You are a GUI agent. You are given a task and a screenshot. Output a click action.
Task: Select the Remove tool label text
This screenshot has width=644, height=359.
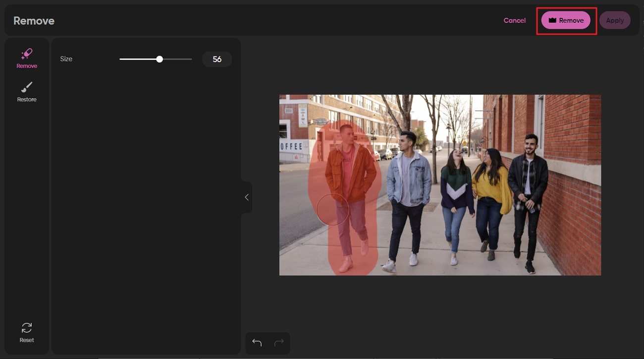pos(27,65)
